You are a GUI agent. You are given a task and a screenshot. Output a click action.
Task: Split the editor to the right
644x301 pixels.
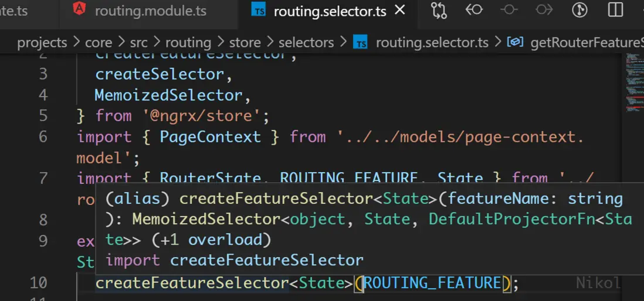click(615, 10)
